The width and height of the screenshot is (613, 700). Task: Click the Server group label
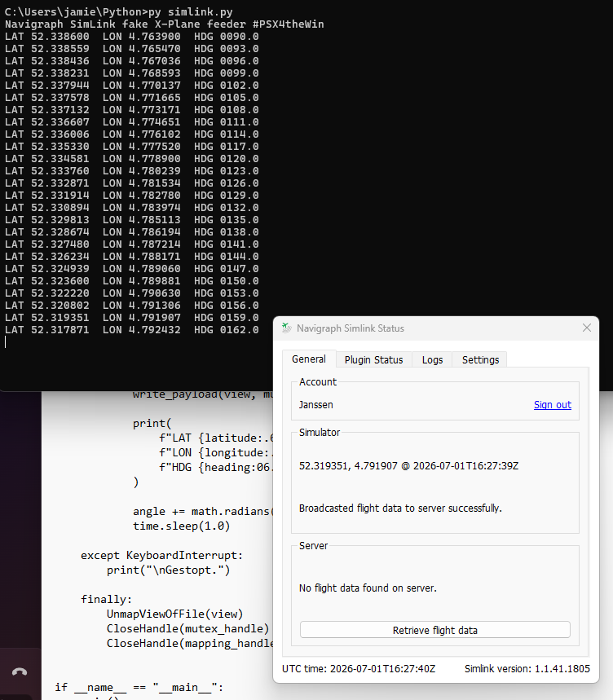tap(313, 546)
